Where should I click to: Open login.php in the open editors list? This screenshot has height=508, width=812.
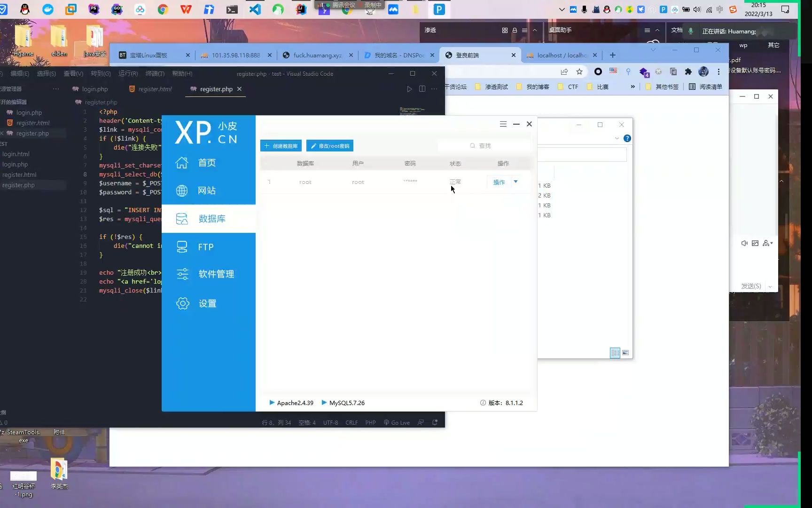point(29,112)
